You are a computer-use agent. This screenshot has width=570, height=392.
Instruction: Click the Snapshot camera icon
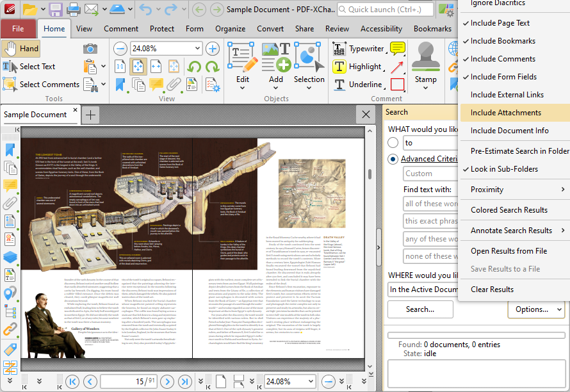[90, 49]
